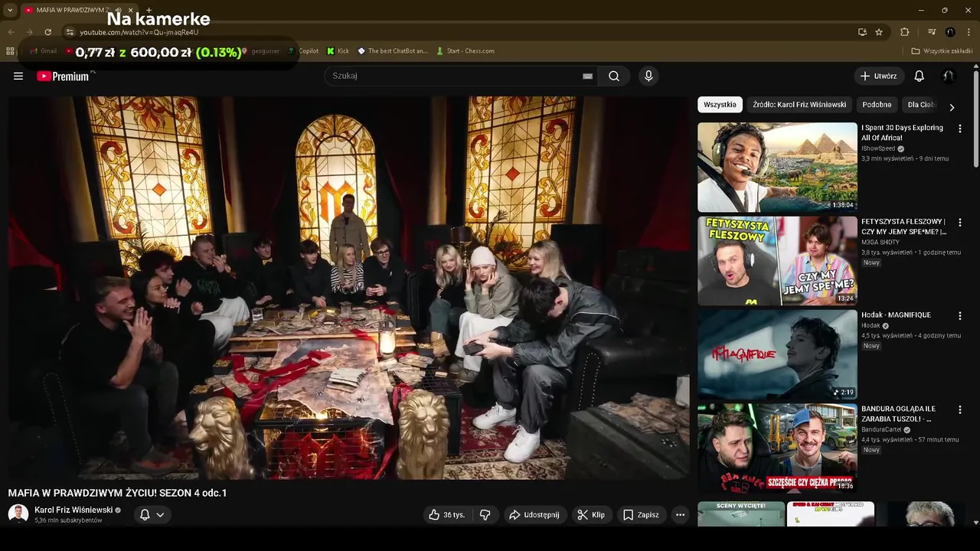Click the browser address bar URL
The width and height of the screenshot is (980, 551).
[x=139, y=32]
